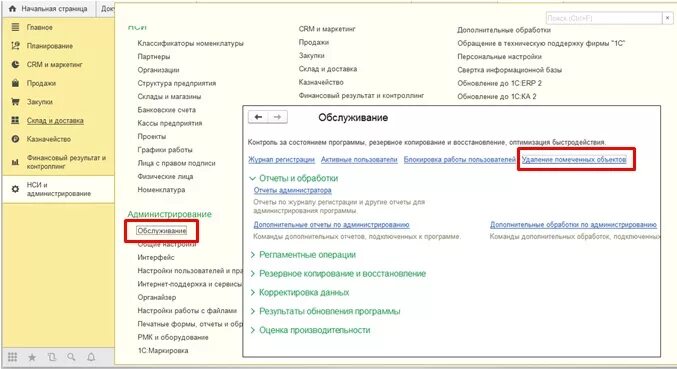Select Казначейство in the sections panel

[49, 139]
